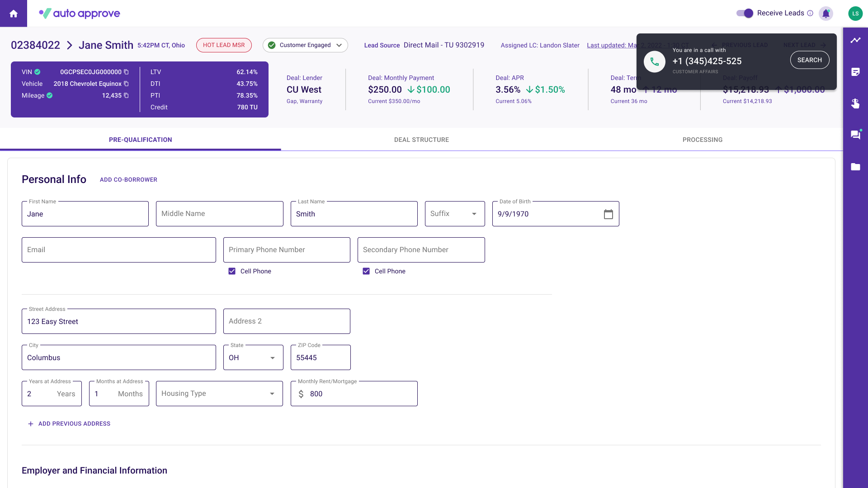Uncheck Cell Phone under Primary Phone Number
Image resolution: width=868 pixels, height=488 pixels.
click(232, 271)
